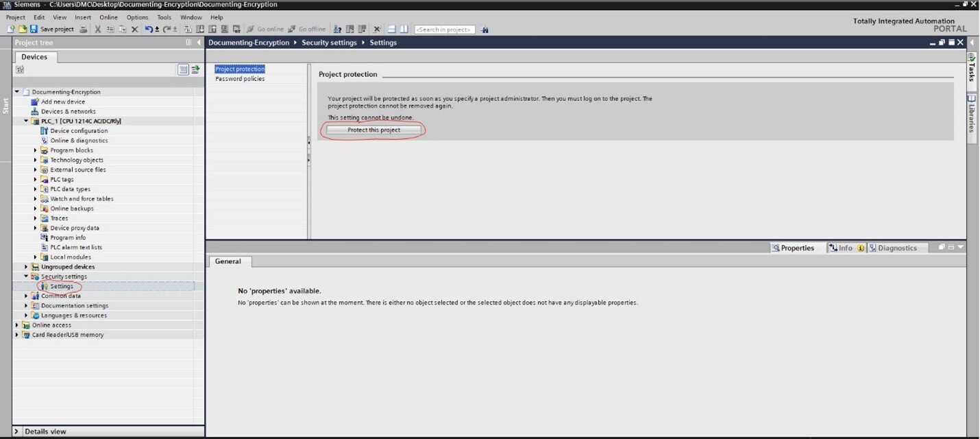Select Online backups in project tree
The width and height of the screenshot is (980, 439).
coord(72,209)
